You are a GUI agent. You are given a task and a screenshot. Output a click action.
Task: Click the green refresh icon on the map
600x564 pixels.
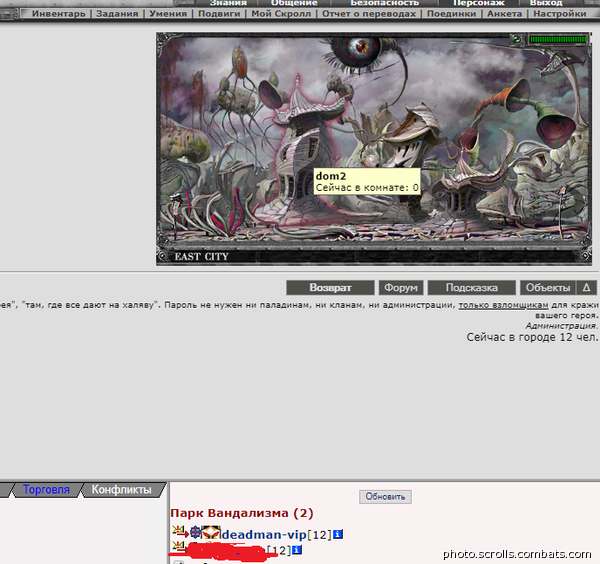pyautogui.click(x=516, y=39)
